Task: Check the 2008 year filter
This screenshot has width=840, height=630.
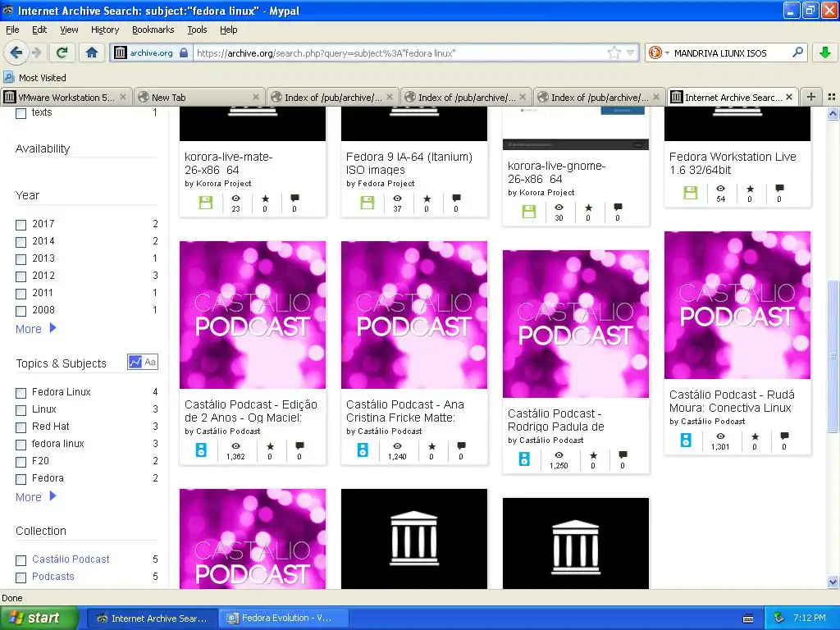Action: tap(21, 311)
